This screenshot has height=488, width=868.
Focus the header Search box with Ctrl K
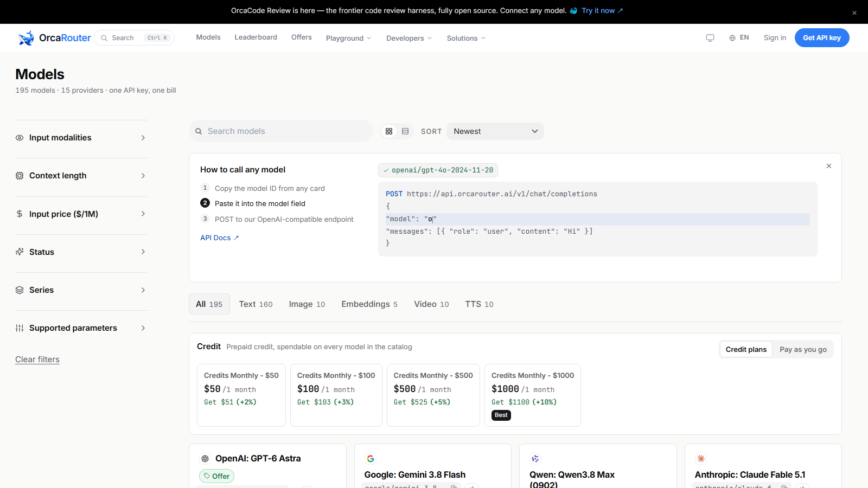134,38
